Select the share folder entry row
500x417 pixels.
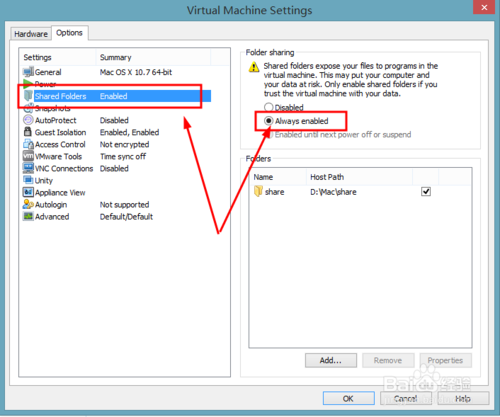[x=360, y=192]
